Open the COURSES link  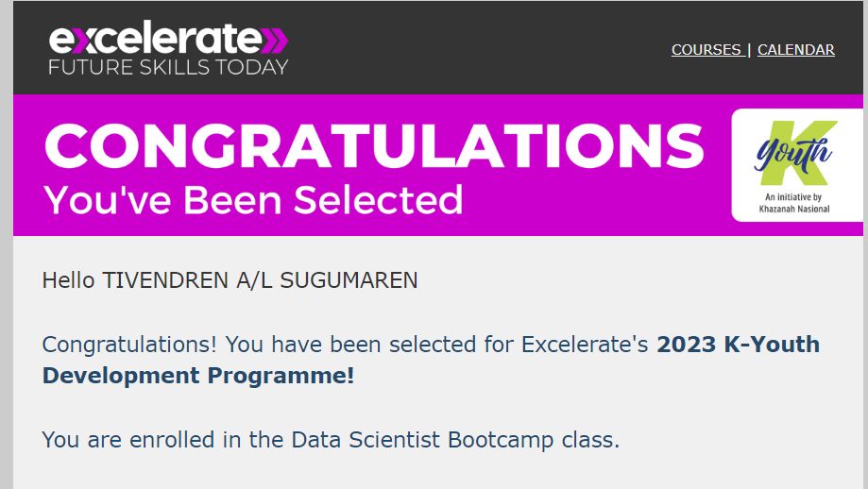[706, 50]
